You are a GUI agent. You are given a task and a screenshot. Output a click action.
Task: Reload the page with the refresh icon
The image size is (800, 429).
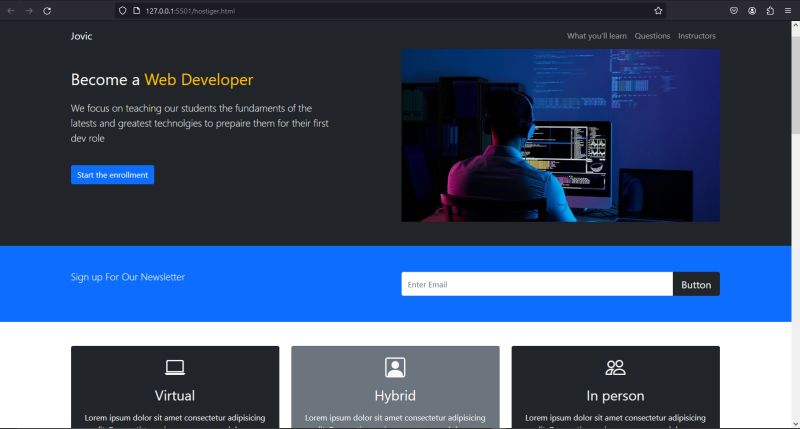click(x=47, y=11)
